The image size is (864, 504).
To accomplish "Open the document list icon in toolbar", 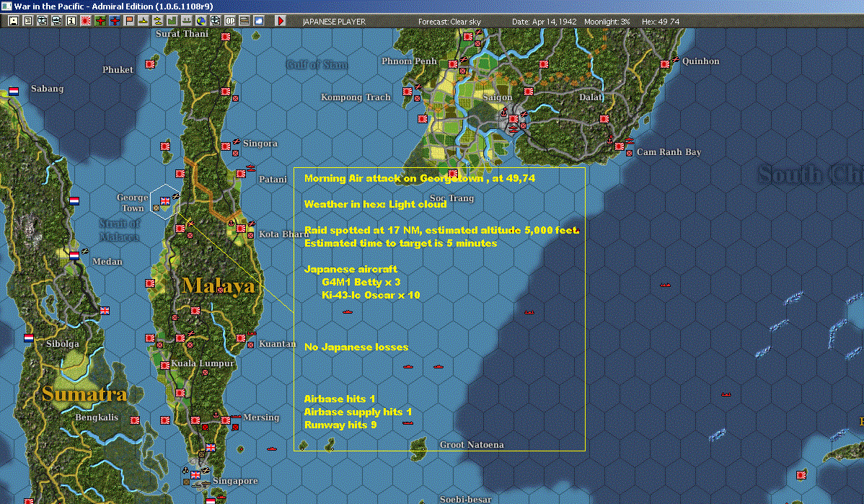I will [28, 21].
